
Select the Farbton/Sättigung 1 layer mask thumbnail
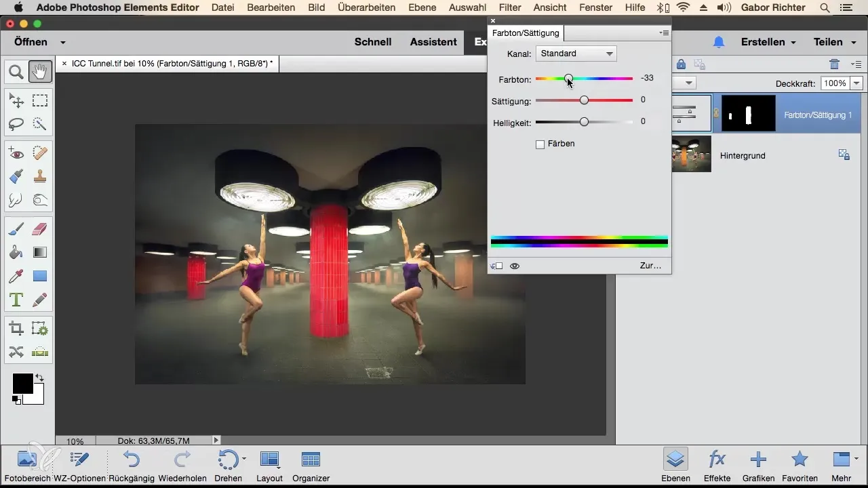click(748, 113)
